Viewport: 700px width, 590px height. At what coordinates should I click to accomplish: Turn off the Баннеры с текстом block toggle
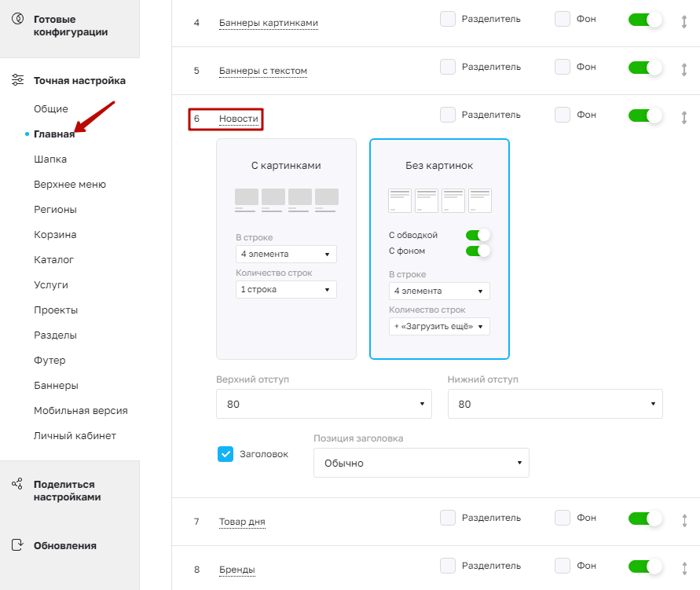pos(645,68)
